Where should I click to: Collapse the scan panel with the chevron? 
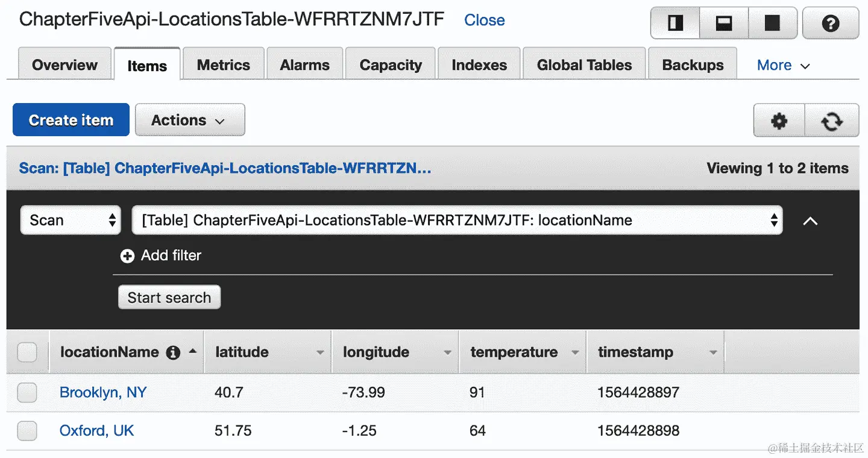coord(810,221)
